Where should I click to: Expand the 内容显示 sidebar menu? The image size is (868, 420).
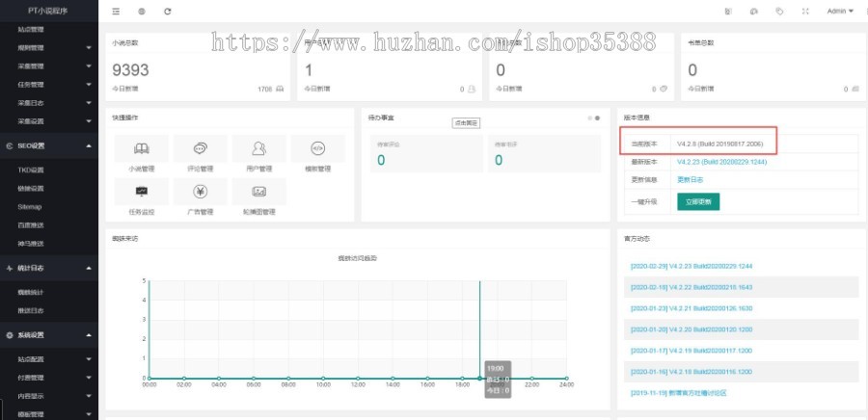[89, 396]
